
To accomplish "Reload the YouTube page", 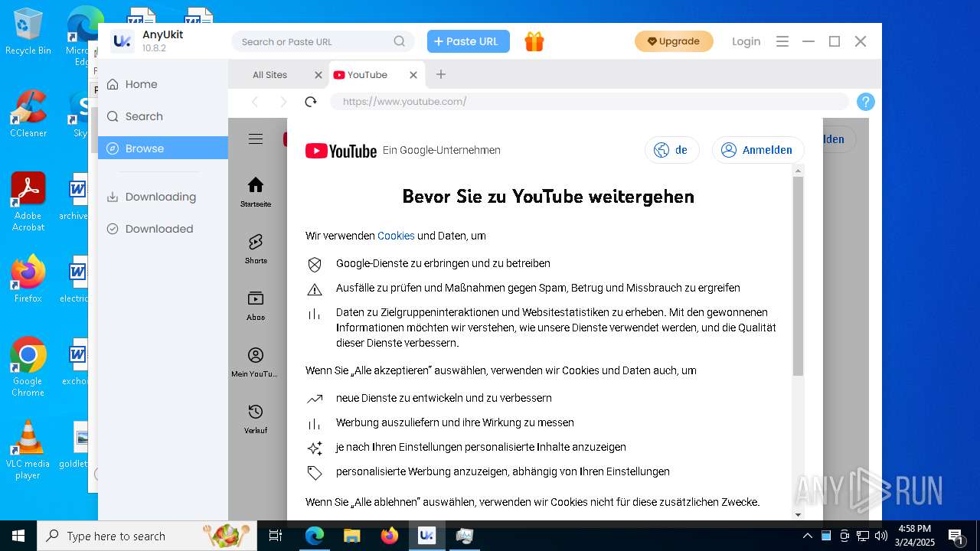I will coord(311,102).
